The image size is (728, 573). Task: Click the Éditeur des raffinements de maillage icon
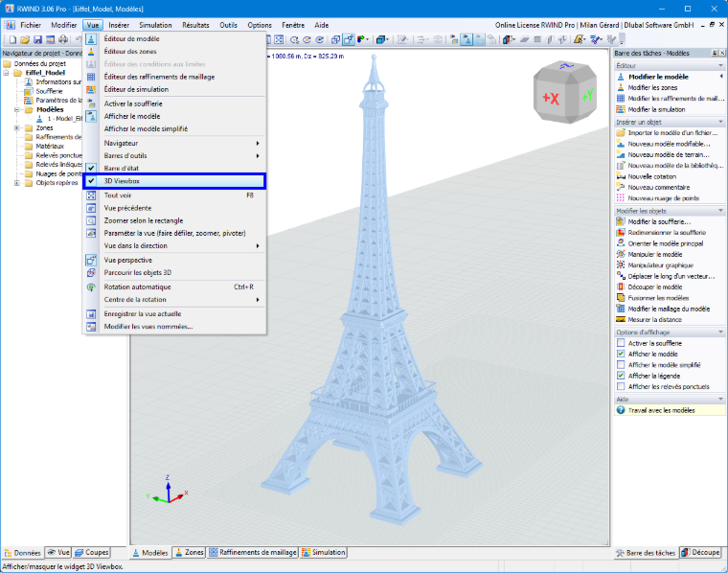point(91,77)
